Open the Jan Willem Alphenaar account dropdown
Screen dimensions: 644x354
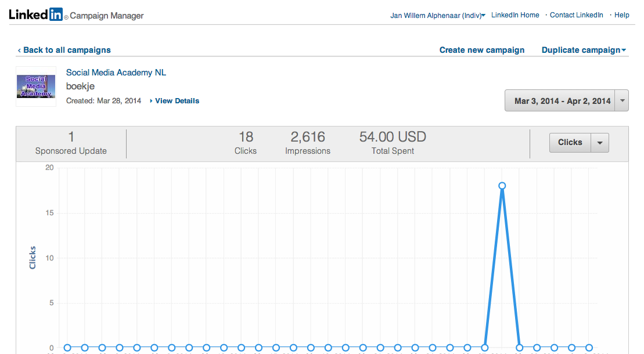[x=437, y=15]
